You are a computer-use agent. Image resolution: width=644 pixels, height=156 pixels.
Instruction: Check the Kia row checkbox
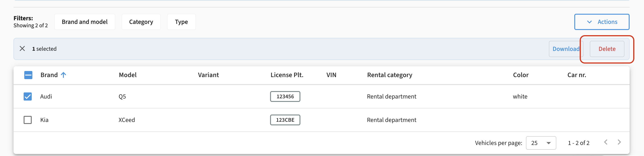28,120
